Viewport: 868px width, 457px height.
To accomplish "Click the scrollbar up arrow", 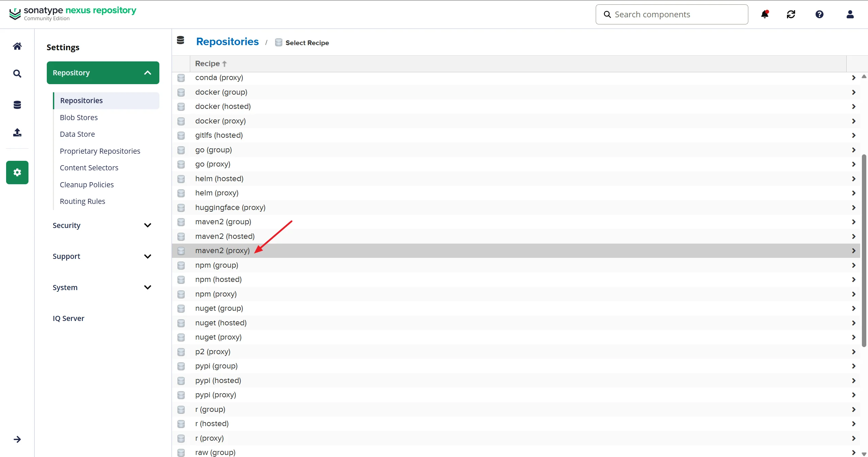I will click(x=864, y=76).
